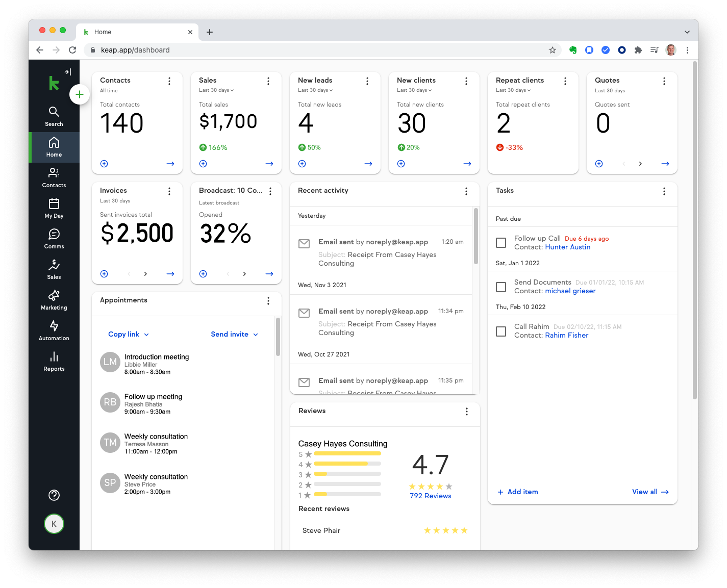Viewport: 727px width, 588px height.
Task: Open the Chrome tab search chevron
Action: tap(687, 32)
